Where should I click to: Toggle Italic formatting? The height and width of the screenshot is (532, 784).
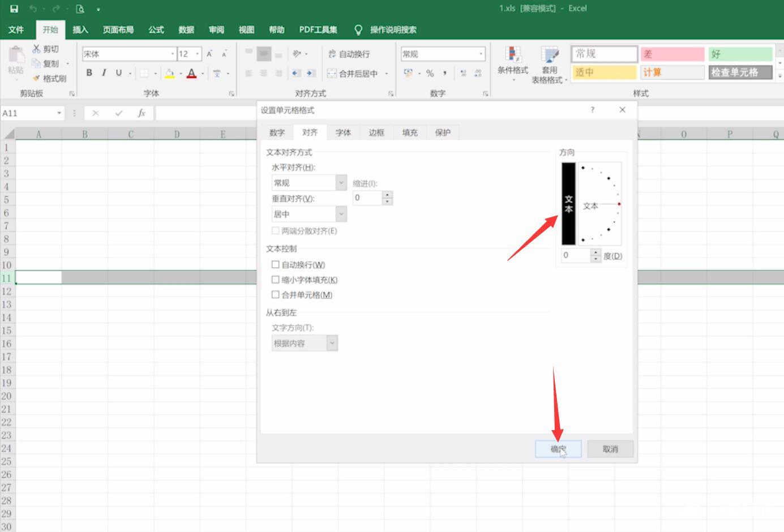click(x=104, y=72)
